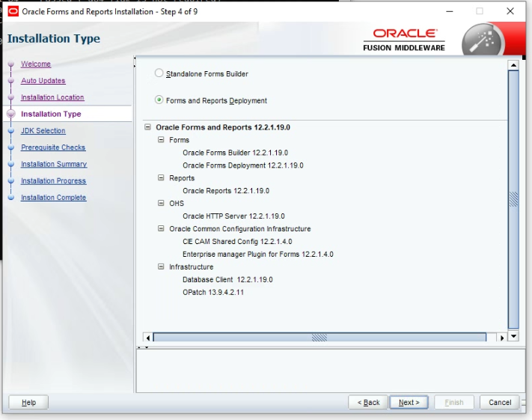Image resolution: width=532 pixels, height=420 pixels.
Task: Select Oracle Reports 12.2.1.19.0 item
Action: [x=226, y=190]
